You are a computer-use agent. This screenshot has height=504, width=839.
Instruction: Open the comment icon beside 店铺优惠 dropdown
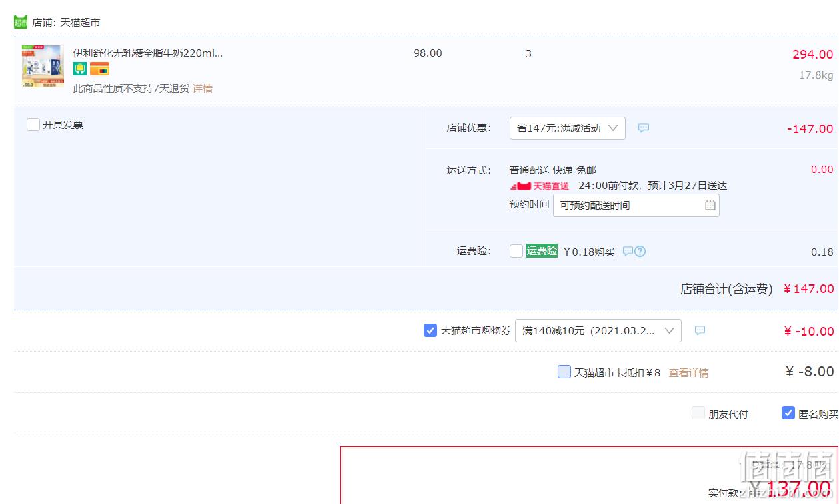coord(644,128)
